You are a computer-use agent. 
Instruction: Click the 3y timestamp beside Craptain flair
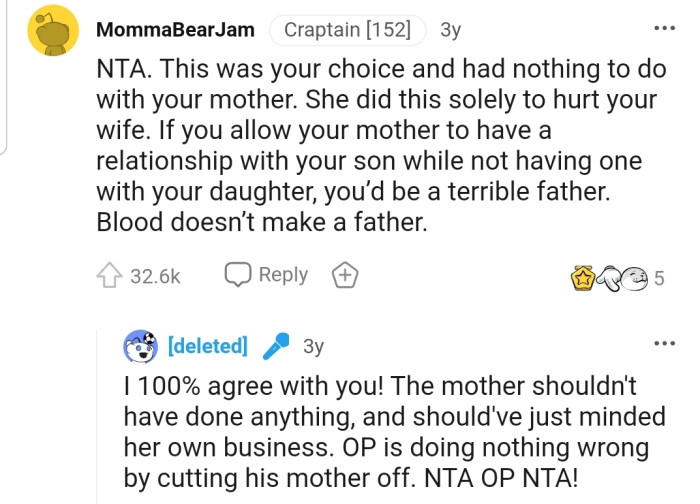point(450,30)
